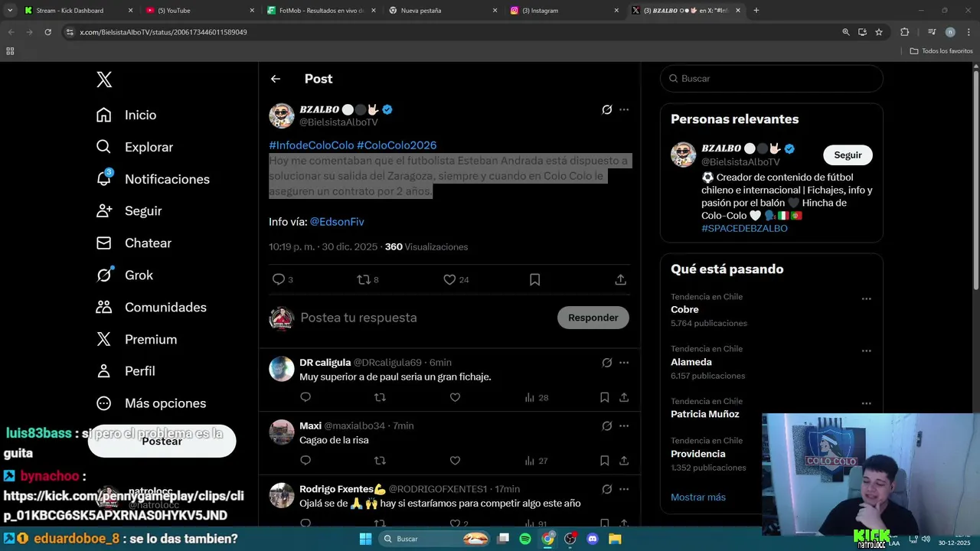View analytics on DR caligula reply
Screen dimensions: 980x551
click(537, 397)
